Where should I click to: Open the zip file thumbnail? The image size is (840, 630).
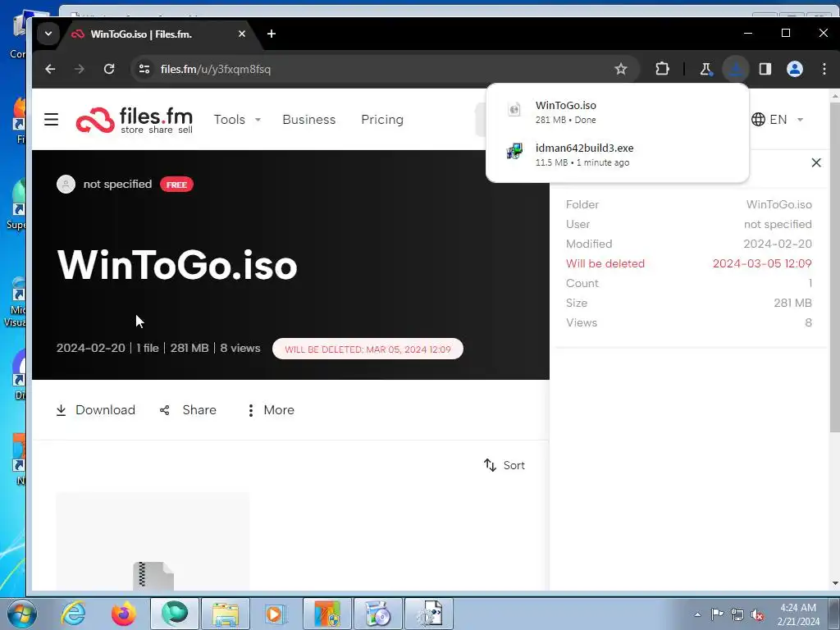click(x=153, y=541)
